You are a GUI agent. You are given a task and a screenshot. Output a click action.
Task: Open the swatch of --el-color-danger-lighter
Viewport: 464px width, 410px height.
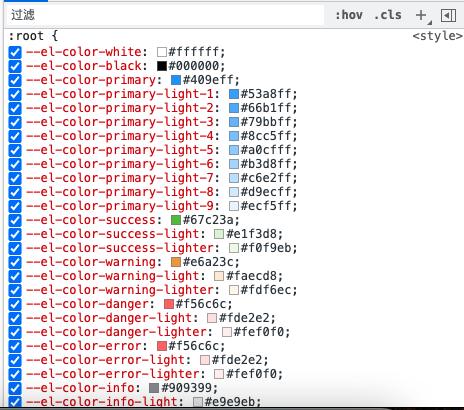tap(227, 332)
